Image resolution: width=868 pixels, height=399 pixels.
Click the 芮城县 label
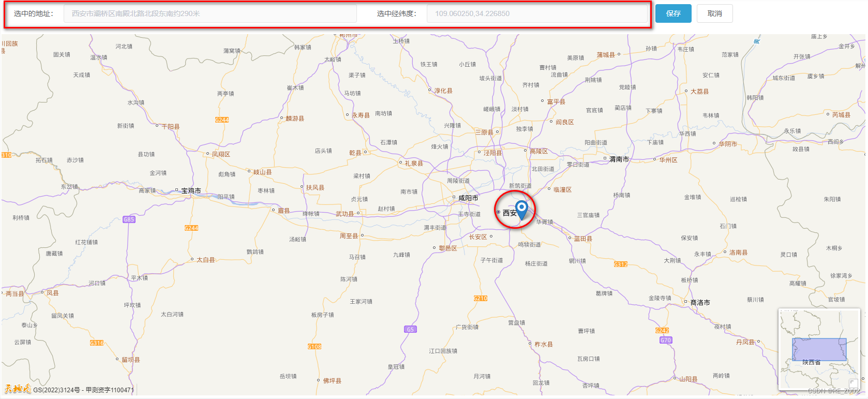coord(841,115)
